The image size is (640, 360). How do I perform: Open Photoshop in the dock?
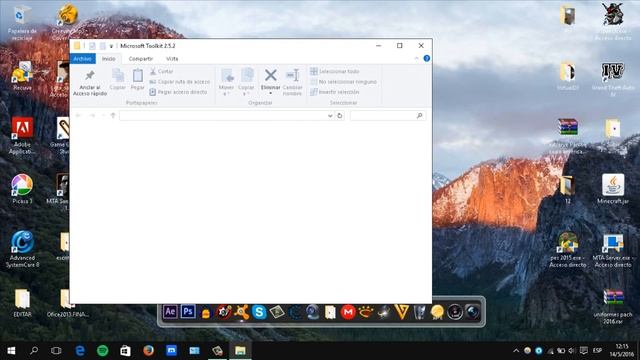pos(188,312)
